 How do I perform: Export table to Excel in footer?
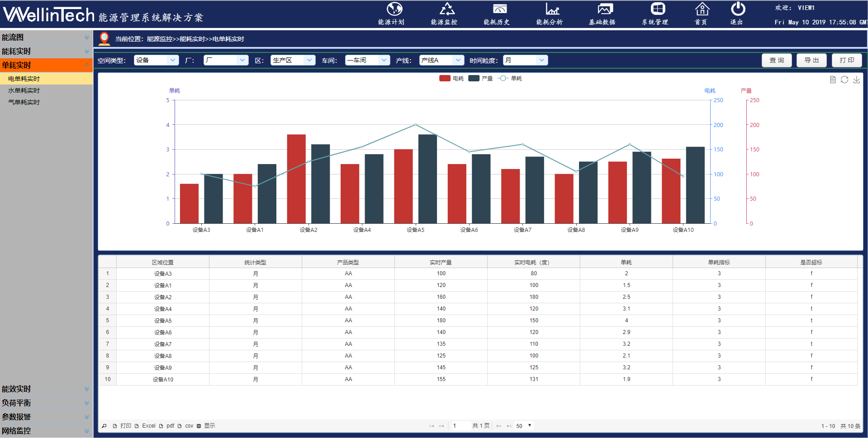tap(145, 426)
